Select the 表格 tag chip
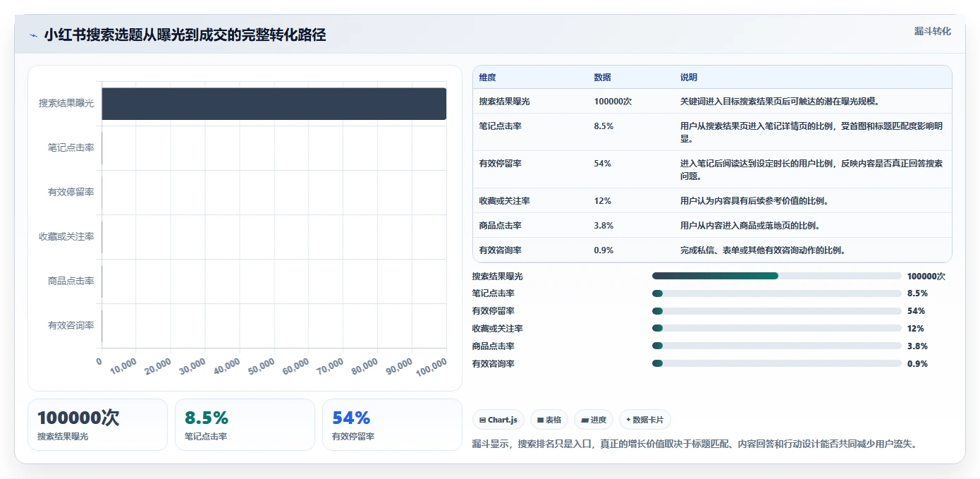 tap(549, 420)
